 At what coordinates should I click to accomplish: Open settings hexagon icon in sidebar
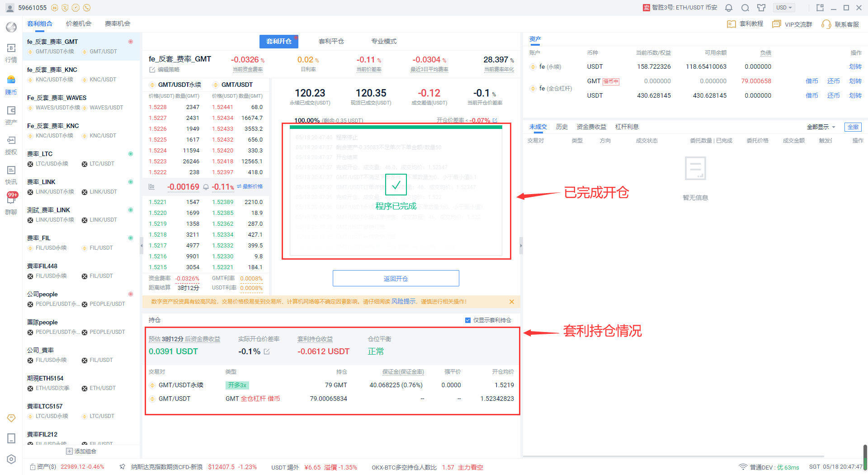pos(11,459)
